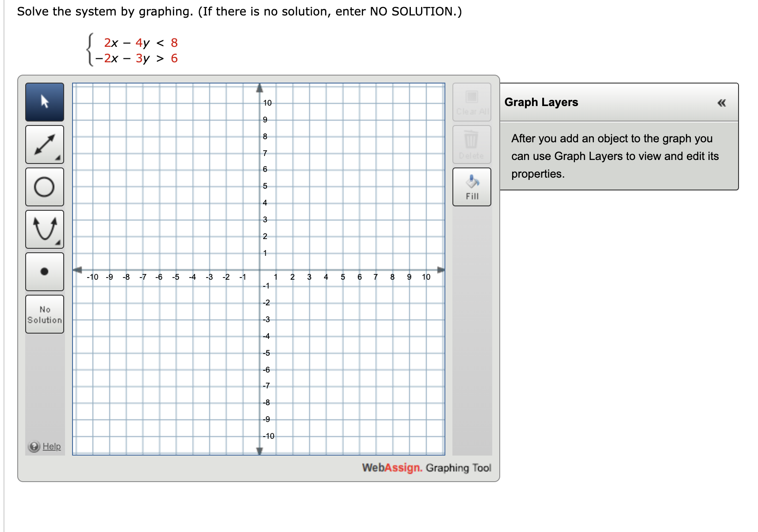Click the 'Solve the system by graphing' prompt
758x532 pixels.
point(239,11)
